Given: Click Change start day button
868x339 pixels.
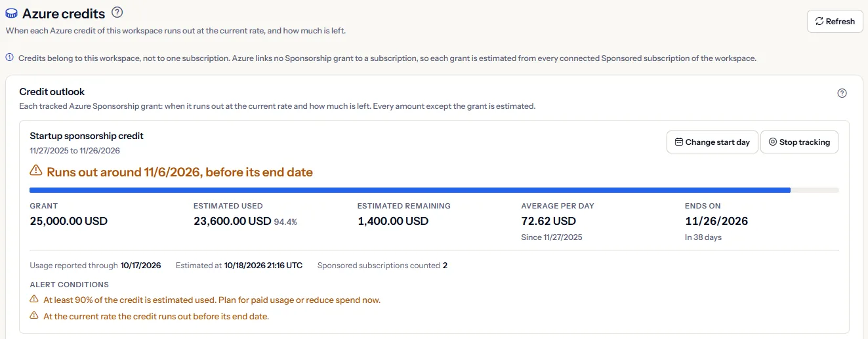Looking at the screenshot, I should (713, 142).
